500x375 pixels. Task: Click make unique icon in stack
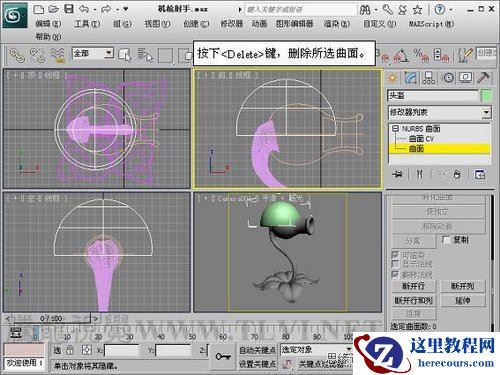click(441, 174)
